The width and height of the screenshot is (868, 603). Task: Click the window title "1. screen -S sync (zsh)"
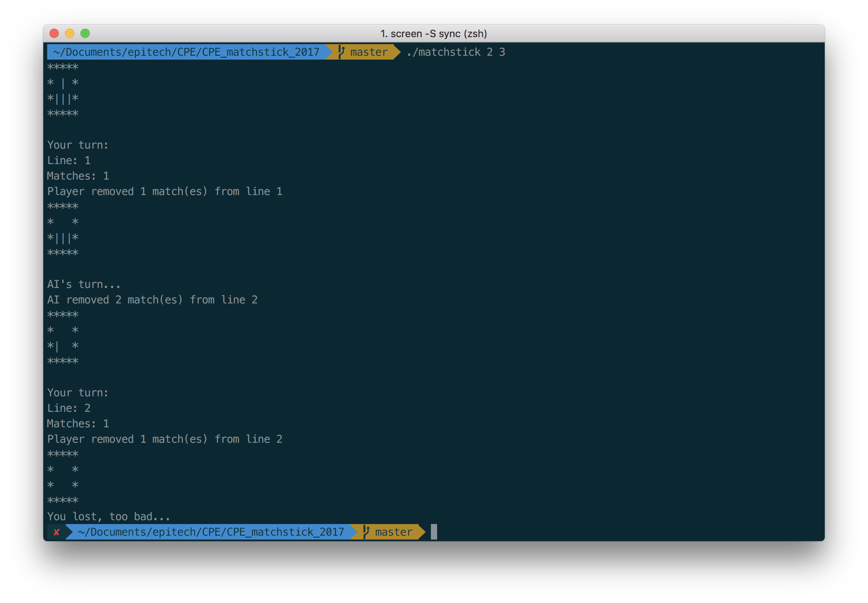click(434, 34)
